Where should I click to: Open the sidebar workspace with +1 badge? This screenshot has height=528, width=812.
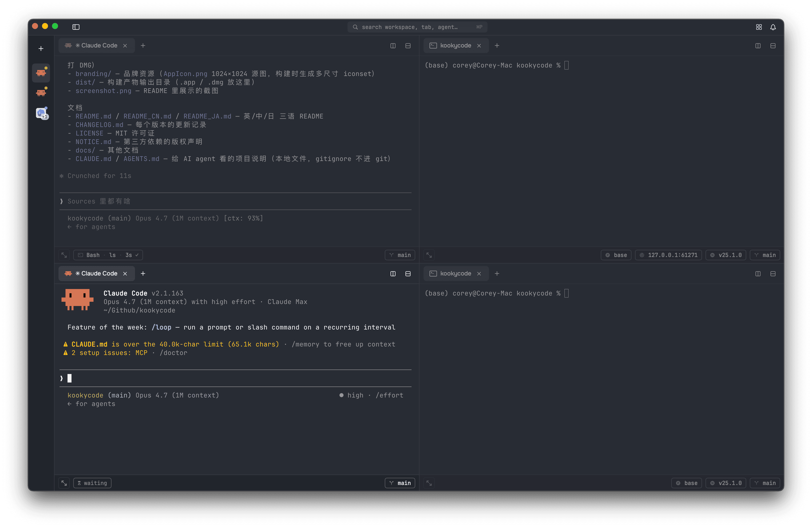[41, 113]
